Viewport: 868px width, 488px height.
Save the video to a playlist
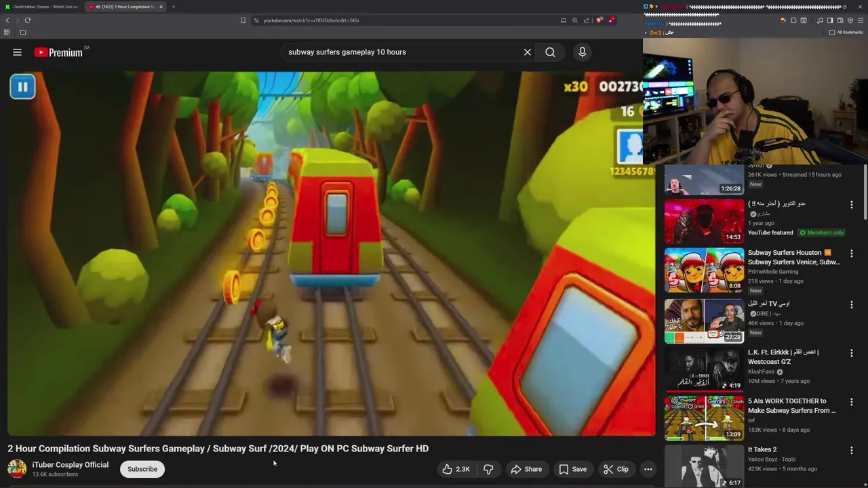coord(573,469)
